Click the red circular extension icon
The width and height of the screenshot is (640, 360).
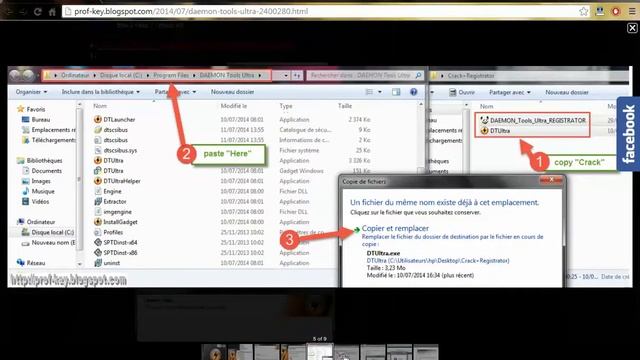(616, 11)
